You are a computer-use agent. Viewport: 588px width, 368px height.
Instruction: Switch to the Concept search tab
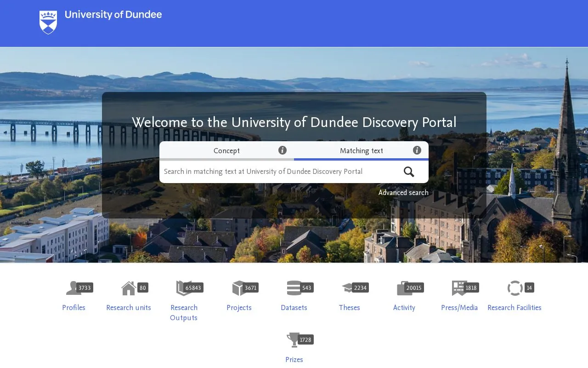[226, 151]
